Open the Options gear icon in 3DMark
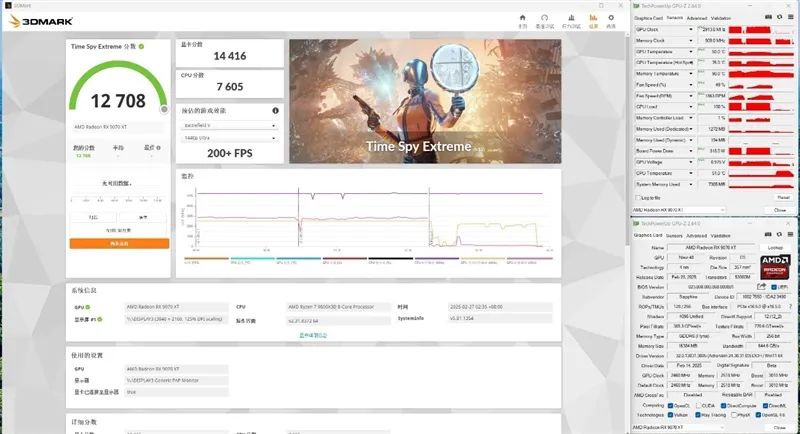Image resolution: width=800 pixels, height=434 pixels. point(611,18)
